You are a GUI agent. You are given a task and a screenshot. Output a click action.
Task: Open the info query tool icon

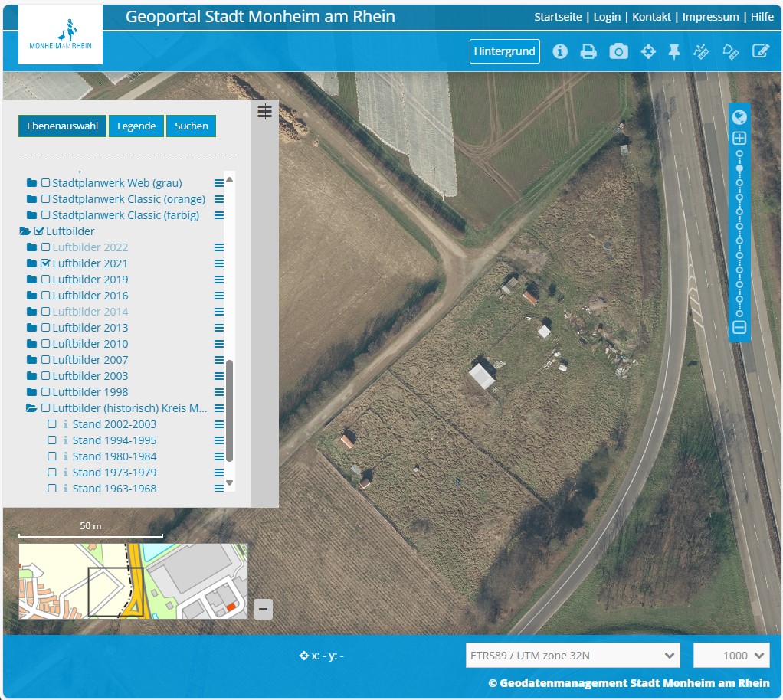pos(560,51)
